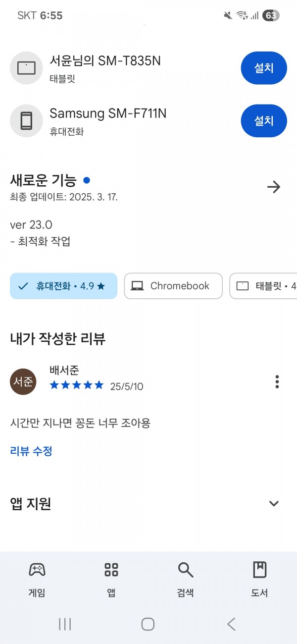Image resolution: width=297 pixels, height=644 pixels.
Task: Open the three-dot menu on my review
Action: click(277, 381)
